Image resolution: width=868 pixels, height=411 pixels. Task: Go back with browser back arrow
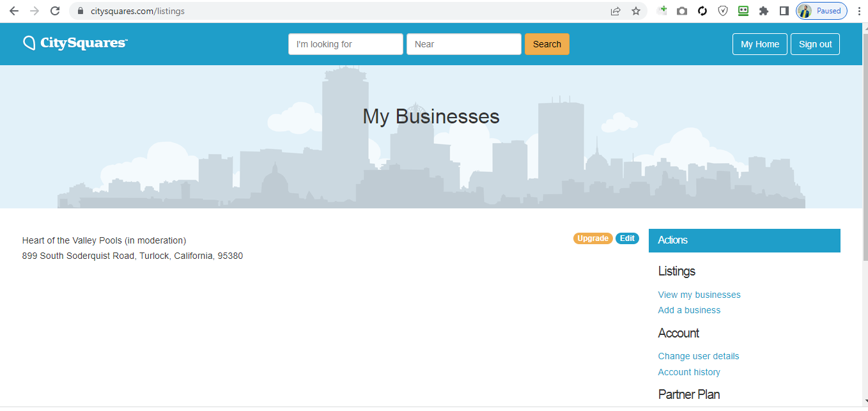[x=14, y=11]
